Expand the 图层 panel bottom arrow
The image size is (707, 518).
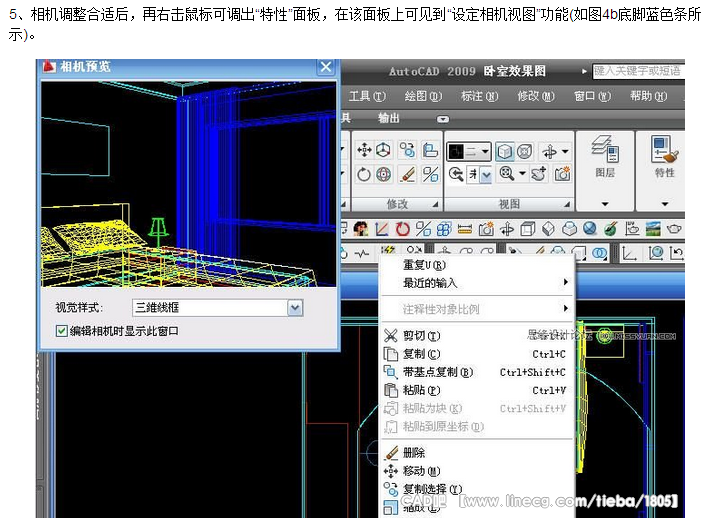[605, 204]
